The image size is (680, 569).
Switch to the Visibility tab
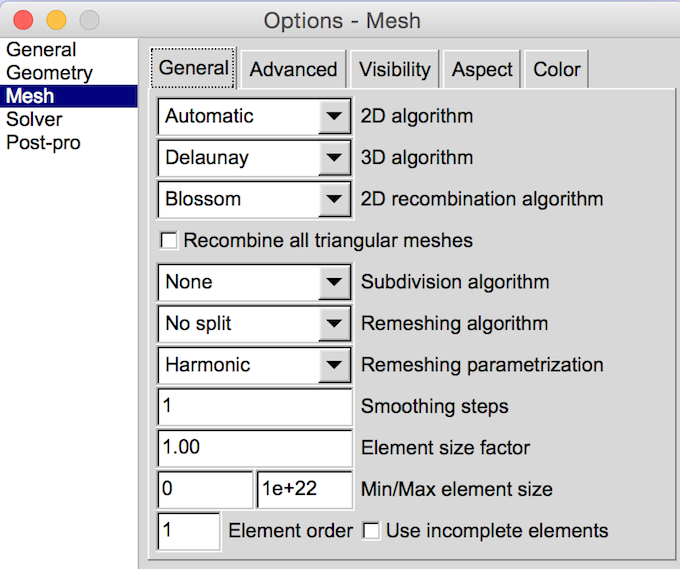point(395,69)
